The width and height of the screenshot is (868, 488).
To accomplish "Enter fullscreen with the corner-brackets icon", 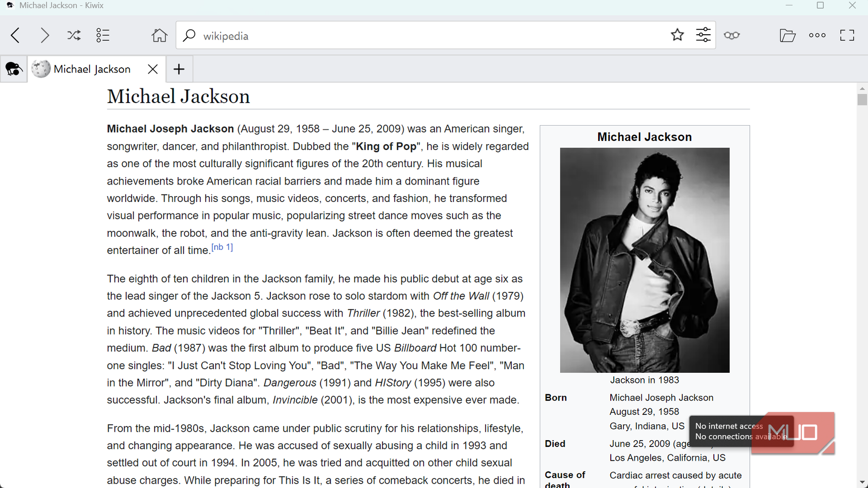I will pyautogui.click(x=847, y=35).
